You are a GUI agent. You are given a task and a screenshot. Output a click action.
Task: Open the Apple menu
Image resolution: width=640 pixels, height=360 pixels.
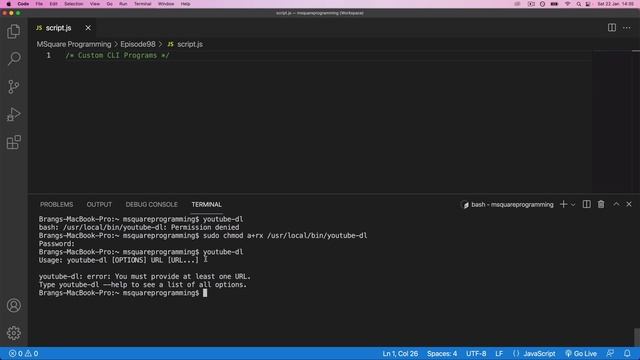coord(9,4)
